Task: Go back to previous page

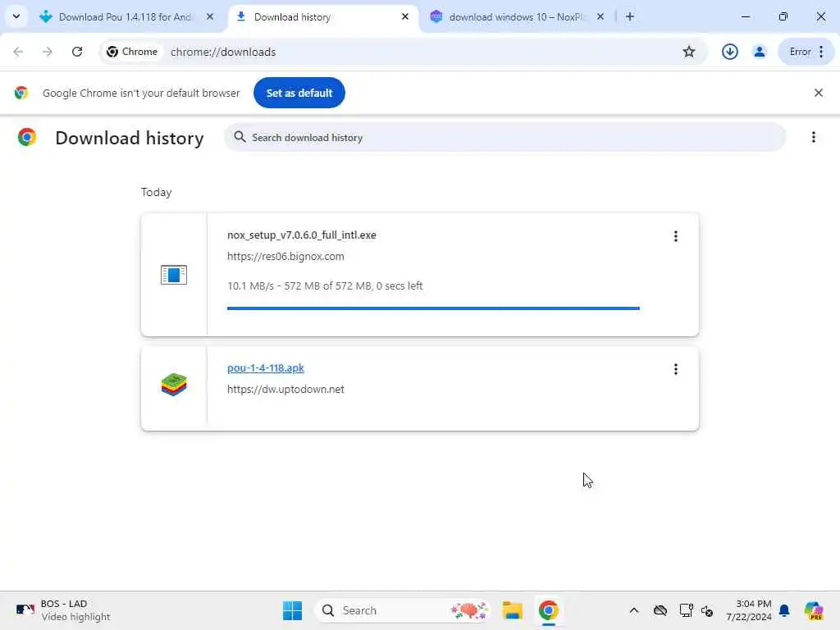Action: 18,52
